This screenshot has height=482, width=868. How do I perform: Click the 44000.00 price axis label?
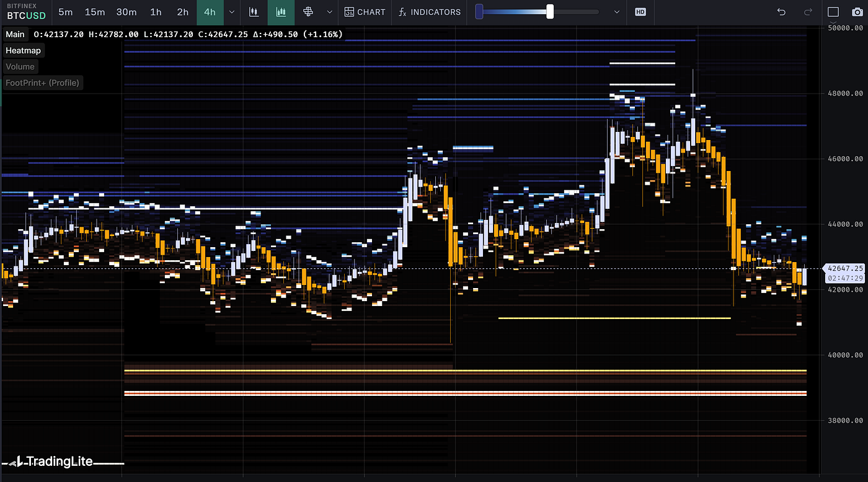[x=846, y=224]
